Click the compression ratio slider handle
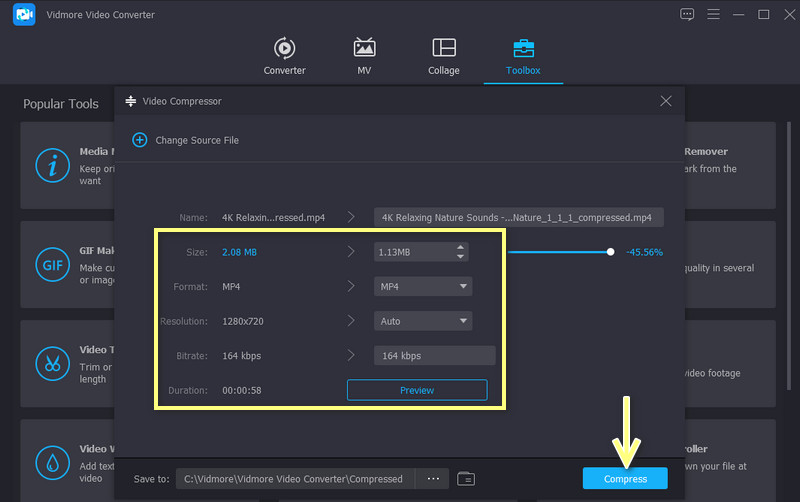This screenshot has width=800, height=502. pos(610,252)
